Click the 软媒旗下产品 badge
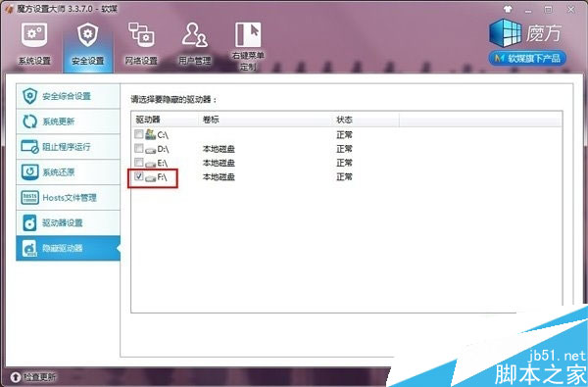The image size is (588, 387). pyautogui.click(x=527, y=59)
